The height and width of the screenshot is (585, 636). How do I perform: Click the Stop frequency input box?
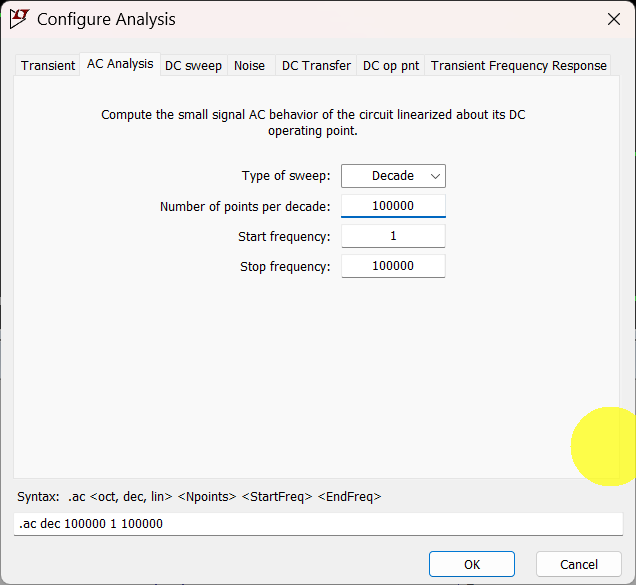(393, 266)
